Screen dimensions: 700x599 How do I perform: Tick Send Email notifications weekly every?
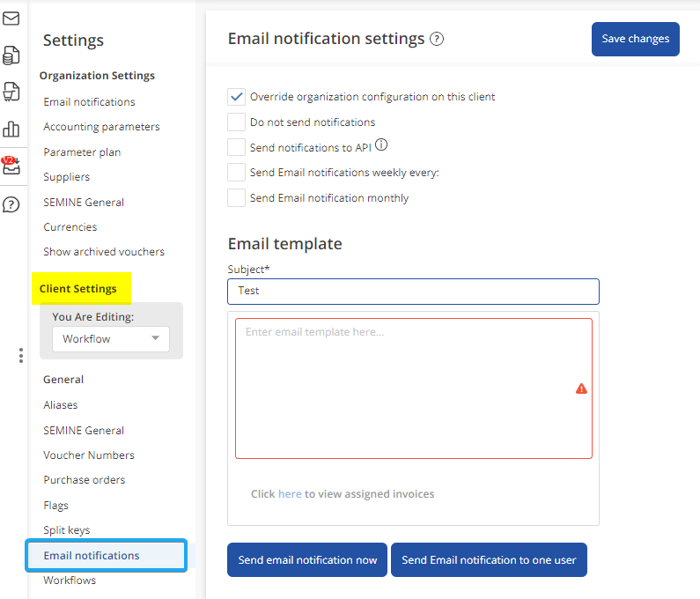click(236, 173)
